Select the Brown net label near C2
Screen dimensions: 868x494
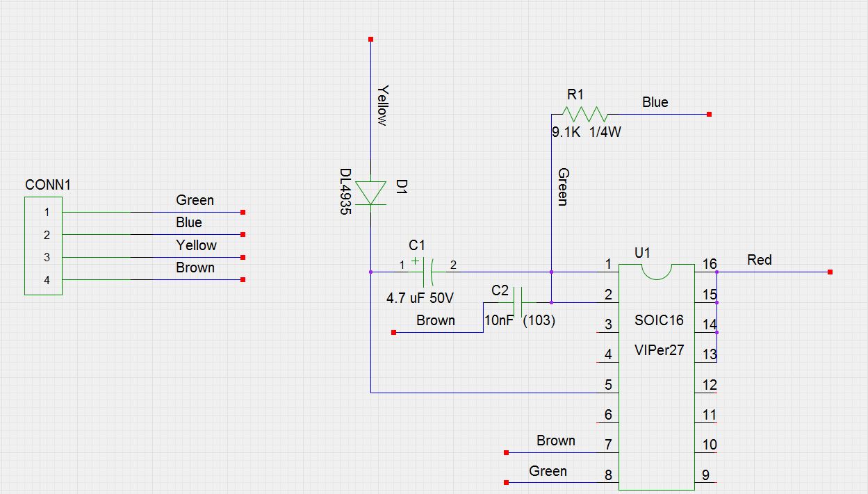[436, 320]
